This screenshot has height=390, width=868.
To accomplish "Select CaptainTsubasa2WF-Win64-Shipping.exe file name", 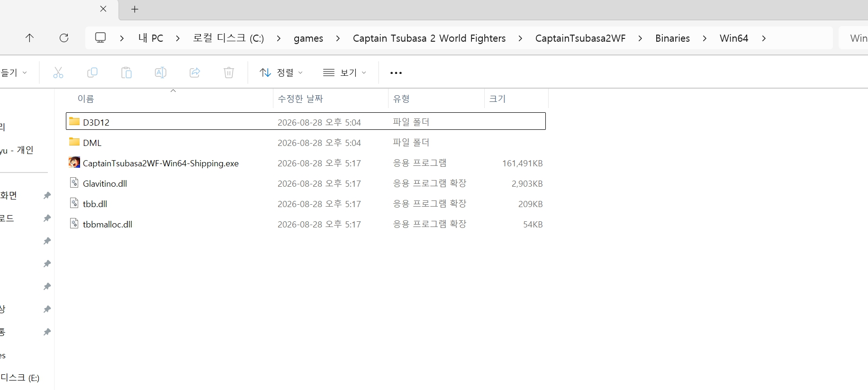I will [161, 163].
